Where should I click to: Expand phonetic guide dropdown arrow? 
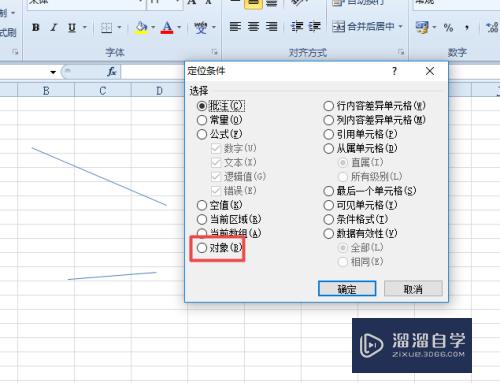(x=214, y=27)
